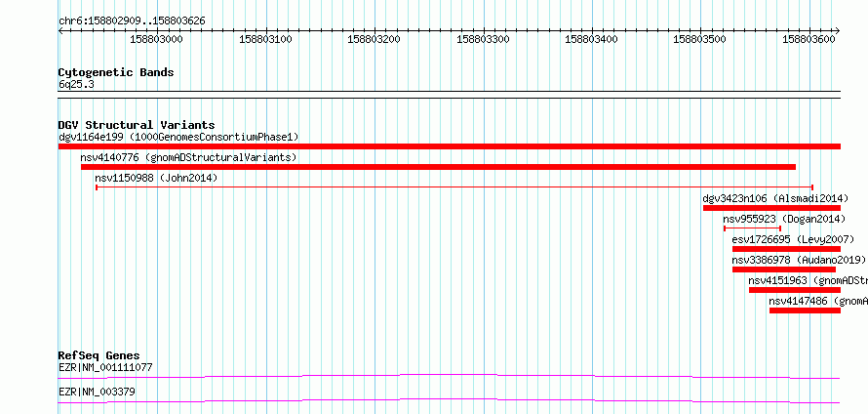Click ruler position 158803000

tap(157, 39)
